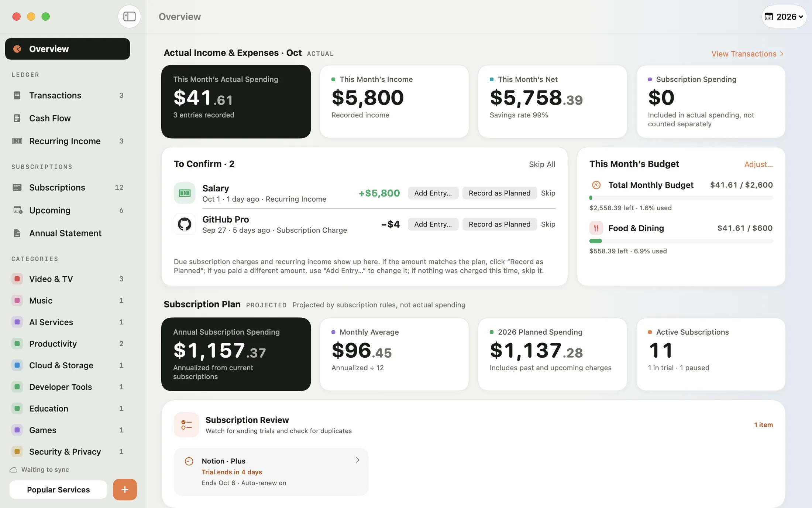
Task: Click the GitHub Pro logo icon
Action: tap(185, 224)
